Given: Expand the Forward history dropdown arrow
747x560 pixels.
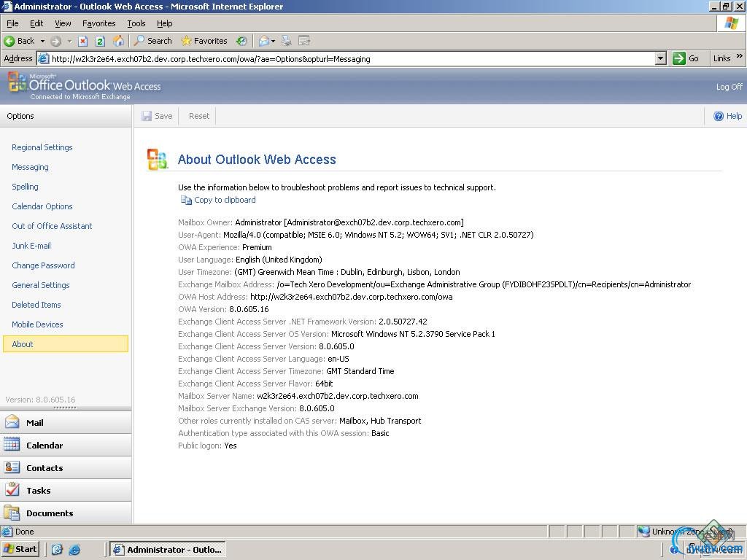Looking at the screenshot, I should click(x=69, y=41).
